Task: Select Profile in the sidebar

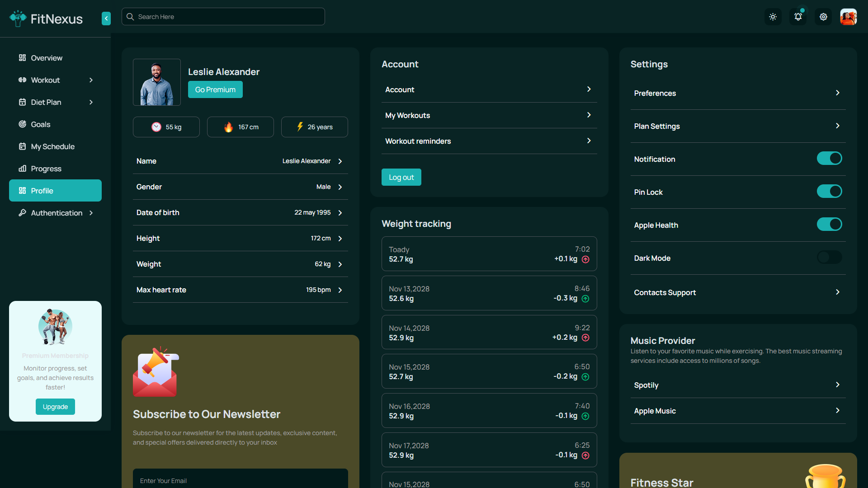Action: (x=42, y=190)
